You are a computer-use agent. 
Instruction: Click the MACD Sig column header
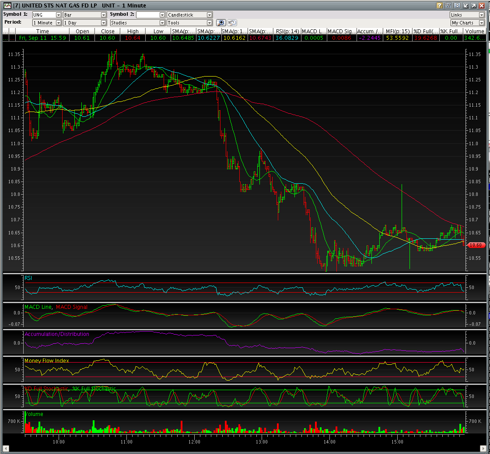pyautogui.click(x=340, y=31)
